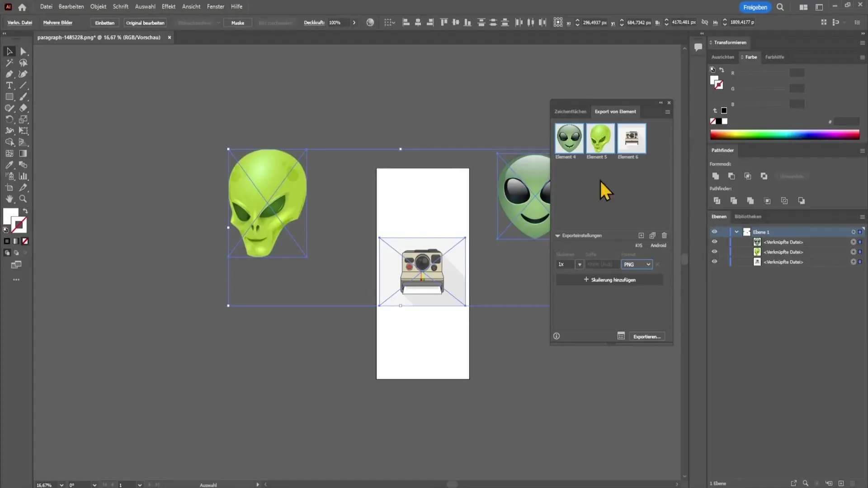Select the Element 6 camera thumbnail

[631, 138]
